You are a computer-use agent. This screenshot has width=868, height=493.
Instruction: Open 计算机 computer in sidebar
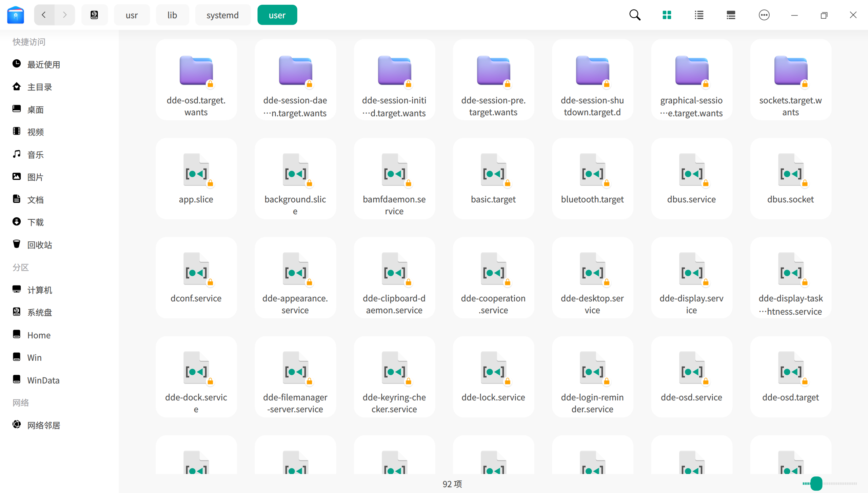(39, 290)
